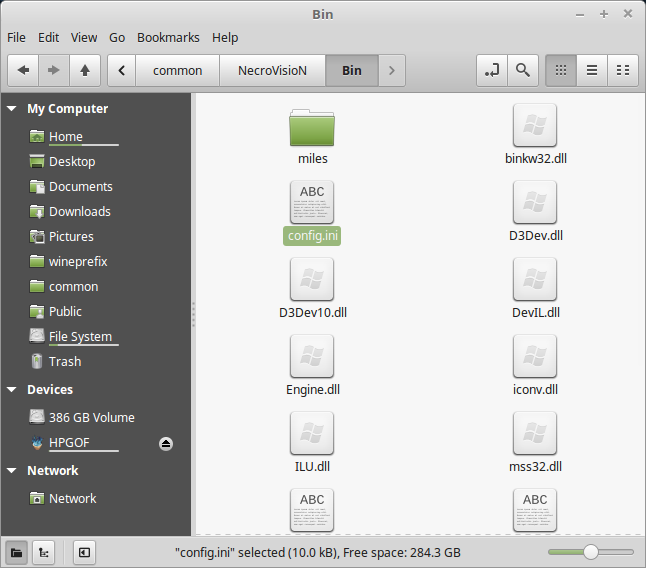Select the D3Dev10.dll file icon
646x568 pixels.
(x=312, y=279)
